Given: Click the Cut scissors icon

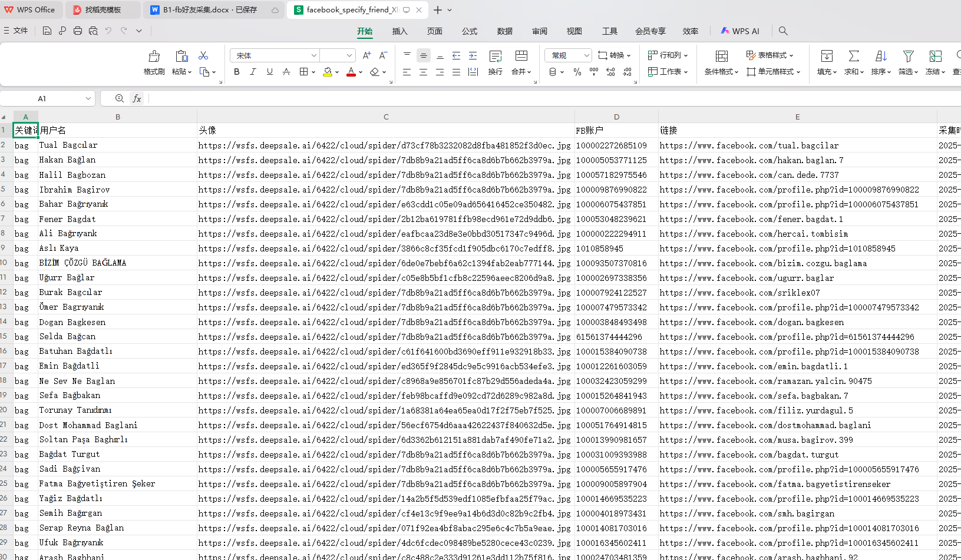Looking at the screenshot, I should (203, 55).
